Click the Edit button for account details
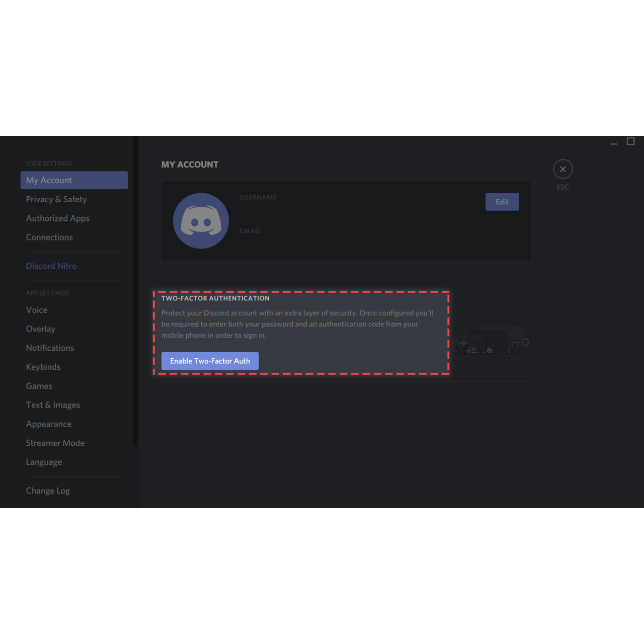644x644 pixels. [x=502, y=201]
